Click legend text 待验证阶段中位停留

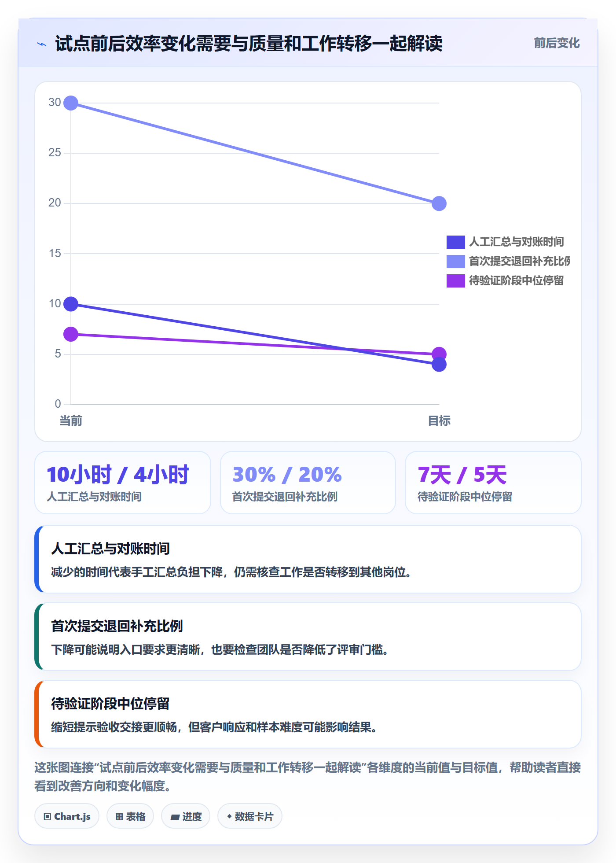tap(516, 280)
